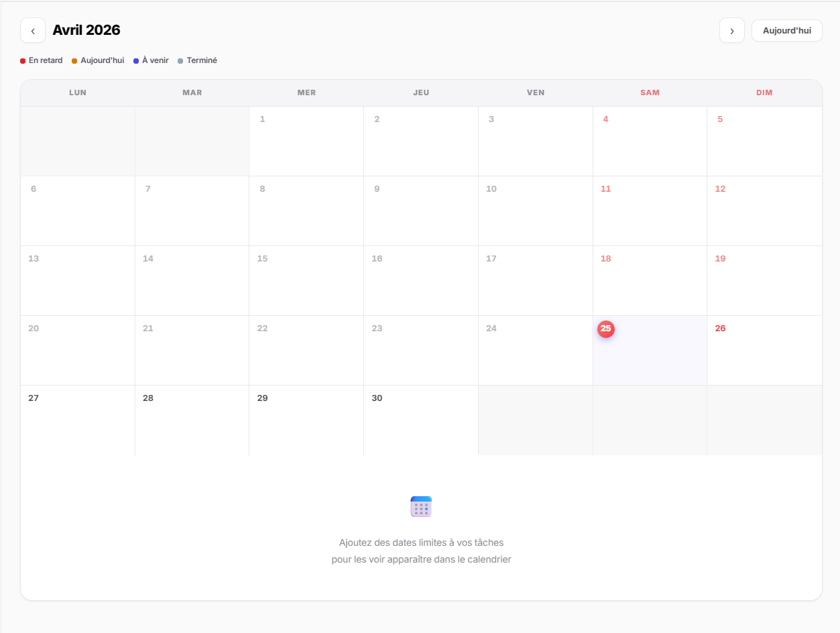Choose day 3 cell
This screenshot has width=840, height=633.
(x=536, y=141)
